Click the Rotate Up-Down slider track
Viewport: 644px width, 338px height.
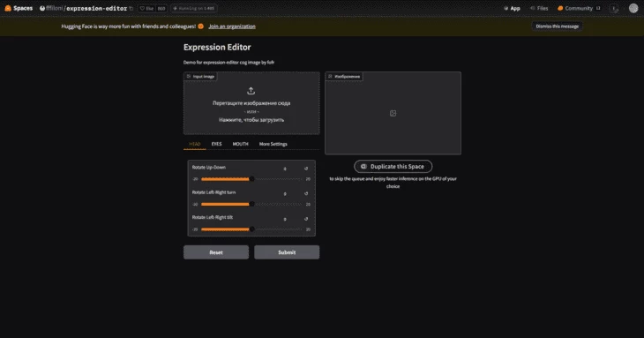[x=251, y=179]
